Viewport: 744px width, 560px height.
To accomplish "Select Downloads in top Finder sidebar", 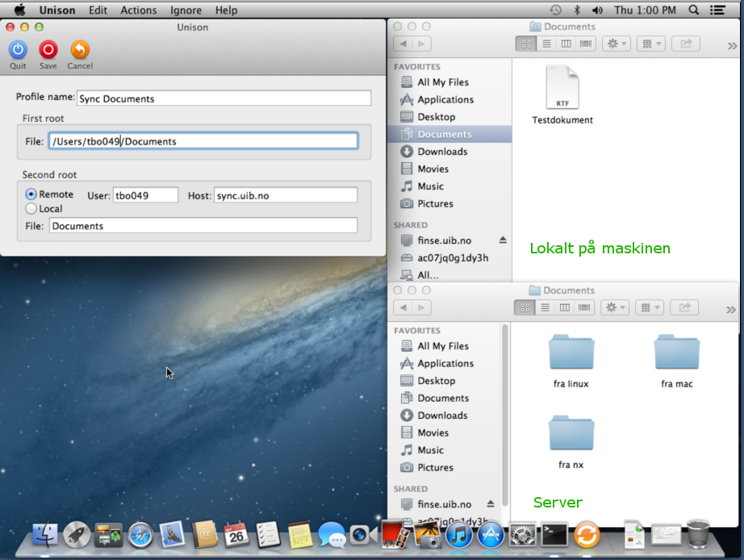I will point(442,152).
